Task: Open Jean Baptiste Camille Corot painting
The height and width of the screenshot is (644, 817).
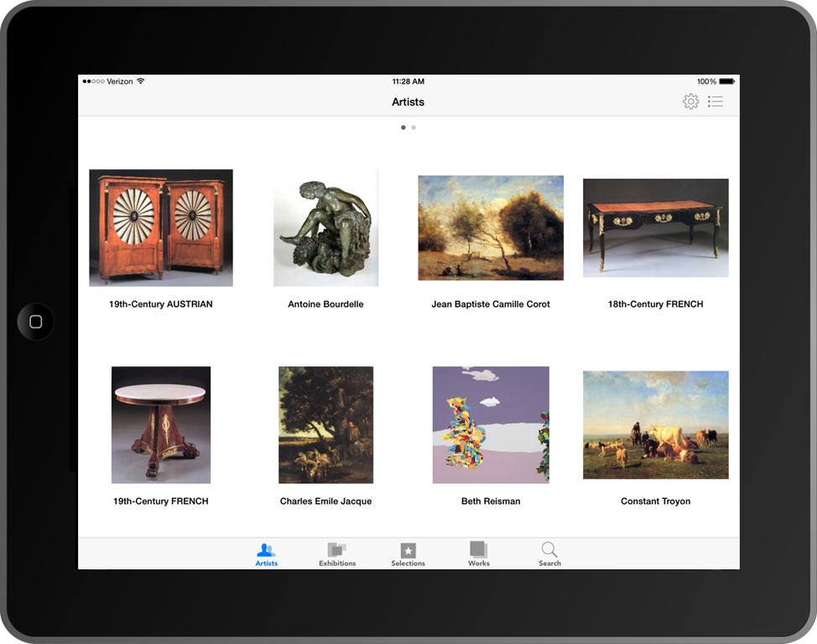Action: (491, 228)
